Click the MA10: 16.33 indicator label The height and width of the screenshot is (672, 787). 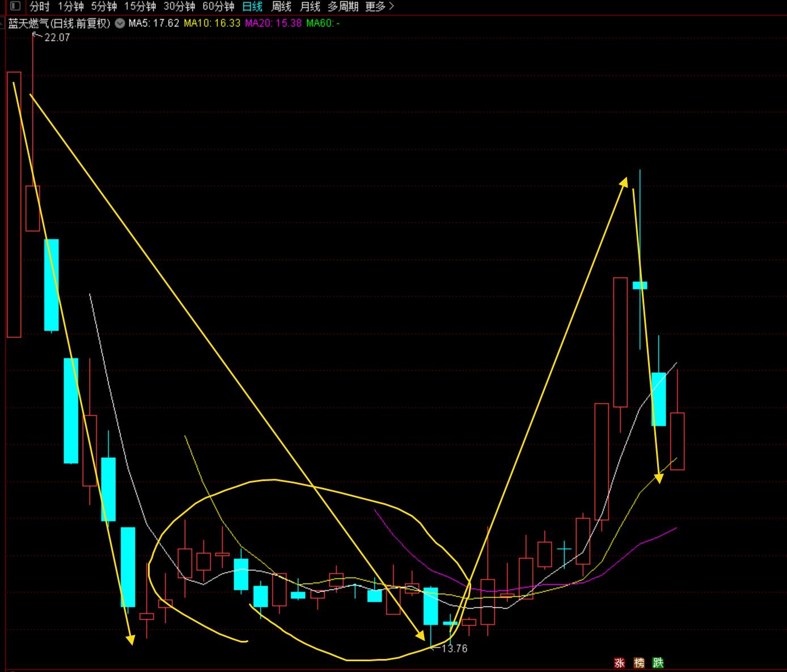coord(212,23)
